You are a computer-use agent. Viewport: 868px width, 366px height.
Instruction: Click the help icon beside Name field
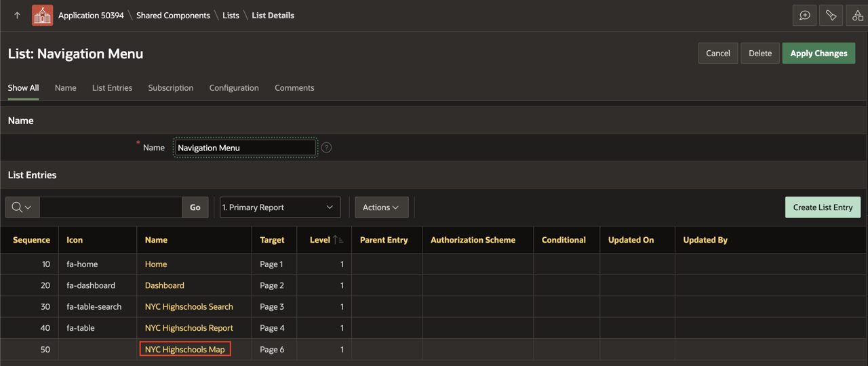326,148
